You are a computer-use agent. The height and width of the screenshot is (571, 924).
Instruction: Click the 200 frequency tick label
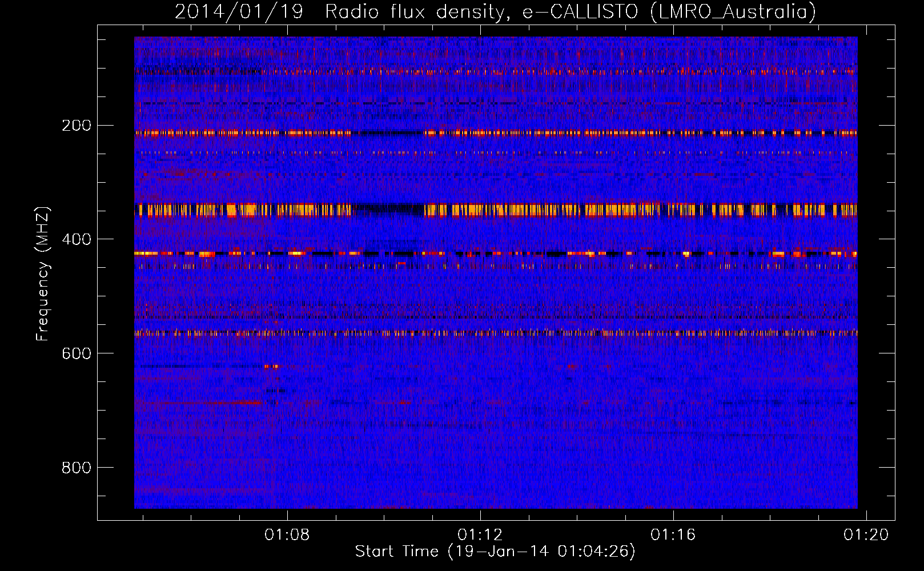tap(77, 126)
